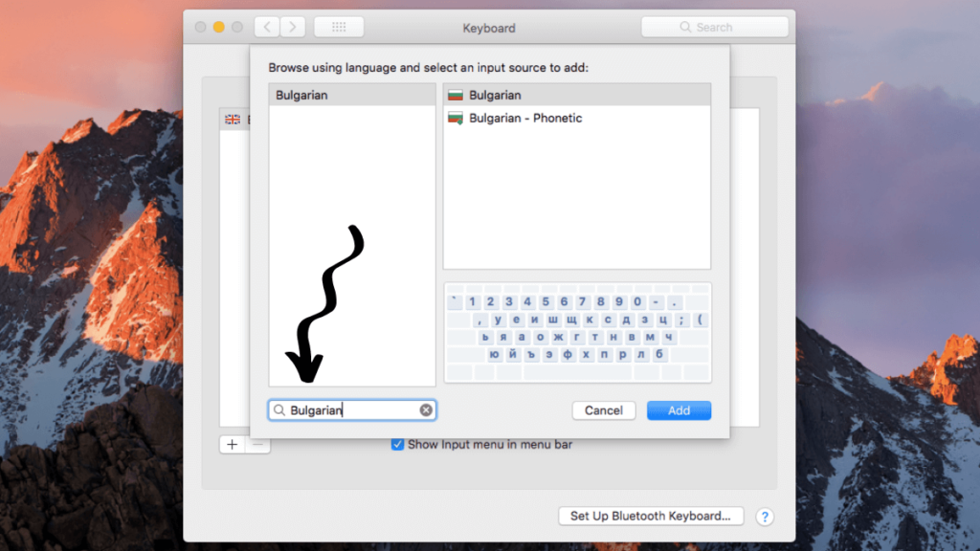
Task: Click the forward navigation arrow in toolbar
Action: (x=293, y=28)
